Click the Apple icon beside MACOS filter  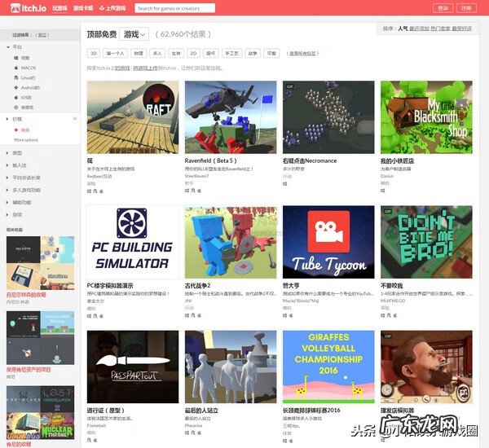16,68
